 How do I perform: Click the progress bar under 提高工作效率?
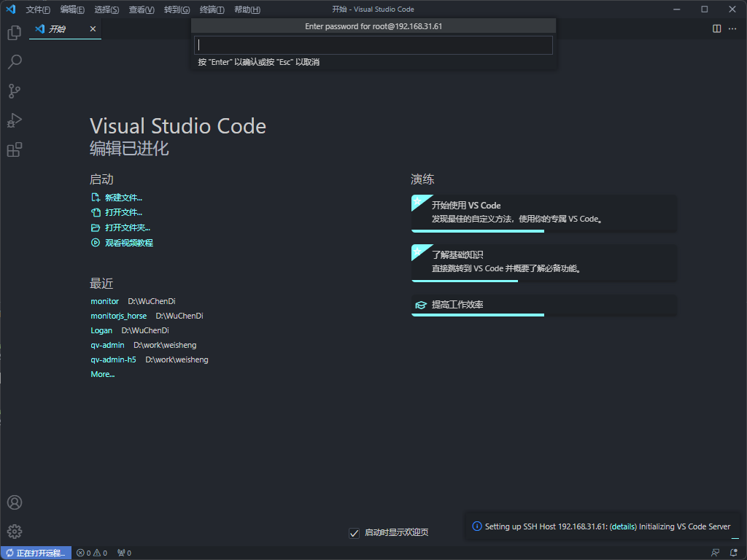(x=477, y=315)
